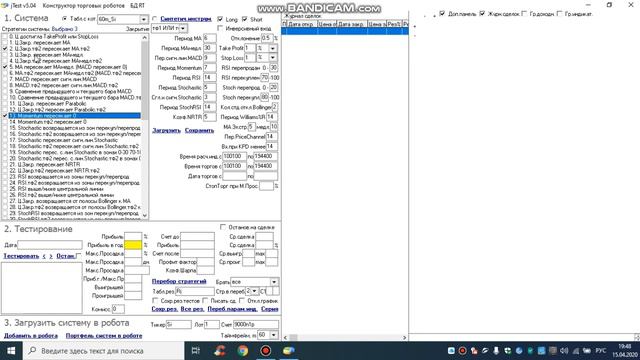Screen dimensions: 640x360
Task: Select the Синтетич.инструм. radio button
Action: [x=155, y=19]
